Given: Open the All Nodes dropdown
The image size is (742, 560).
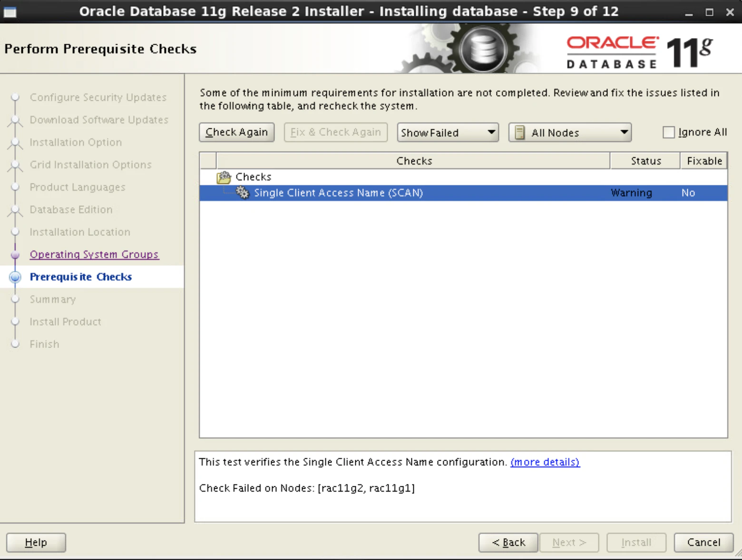Looking at the screenshot, I should (570, 132).
